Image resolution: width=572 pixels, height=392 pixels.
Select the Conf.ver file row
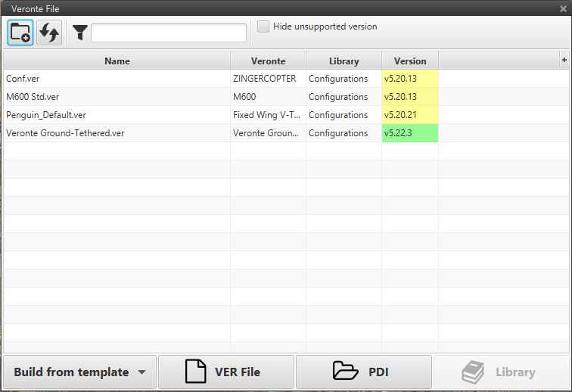pos(286,79)
